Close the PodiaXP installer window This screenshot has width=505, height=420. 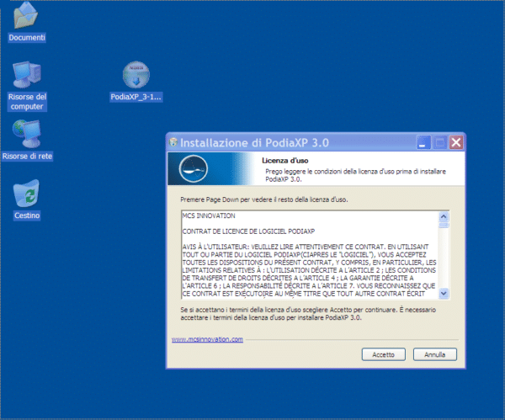(x=456, y=142)
